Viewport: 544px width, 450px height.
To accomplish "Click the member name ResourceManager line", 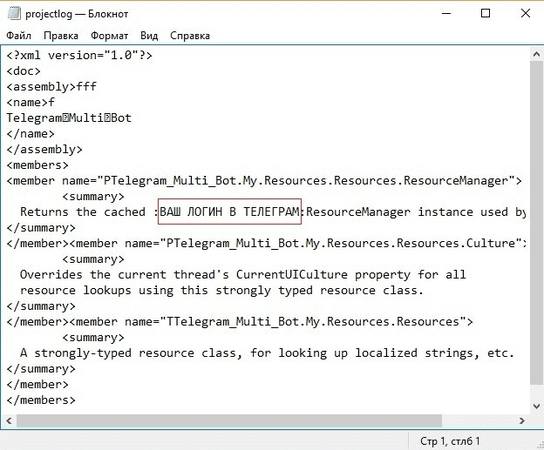I will coord(264,180).
